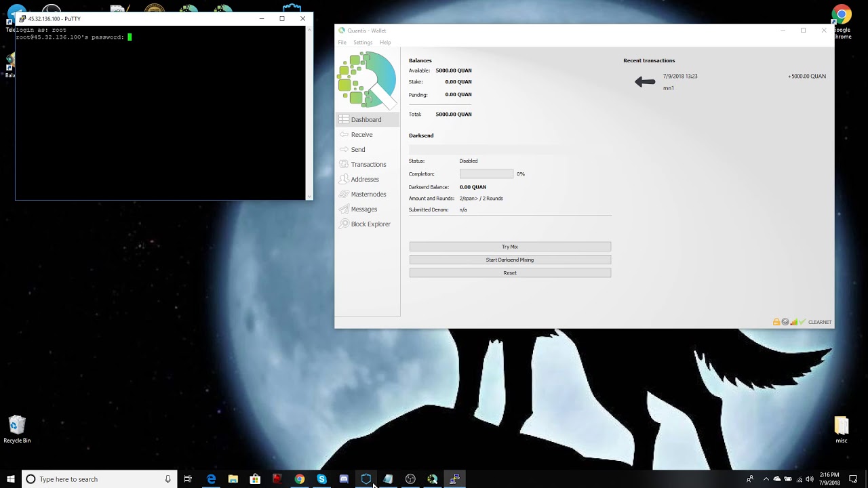Click the blue shield app in taskbar
The image size is (868, 488).
[x=366, y=479]
